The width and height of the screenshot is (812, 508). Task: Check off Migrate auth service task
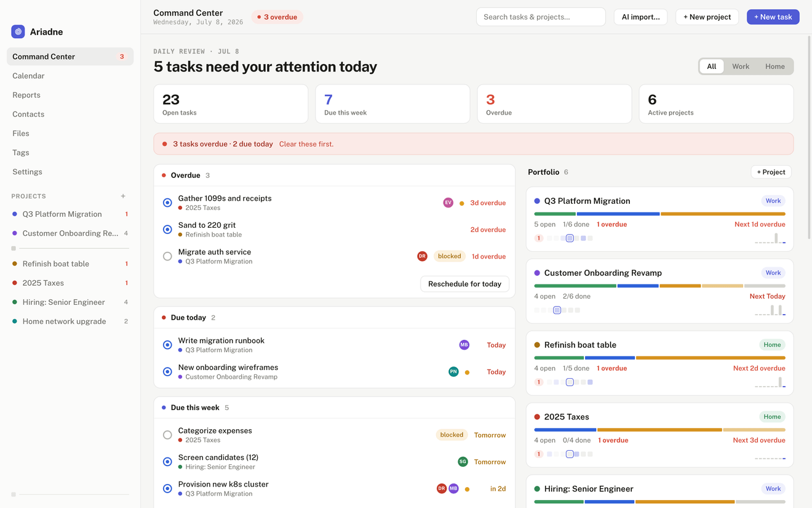pos(167,256)
